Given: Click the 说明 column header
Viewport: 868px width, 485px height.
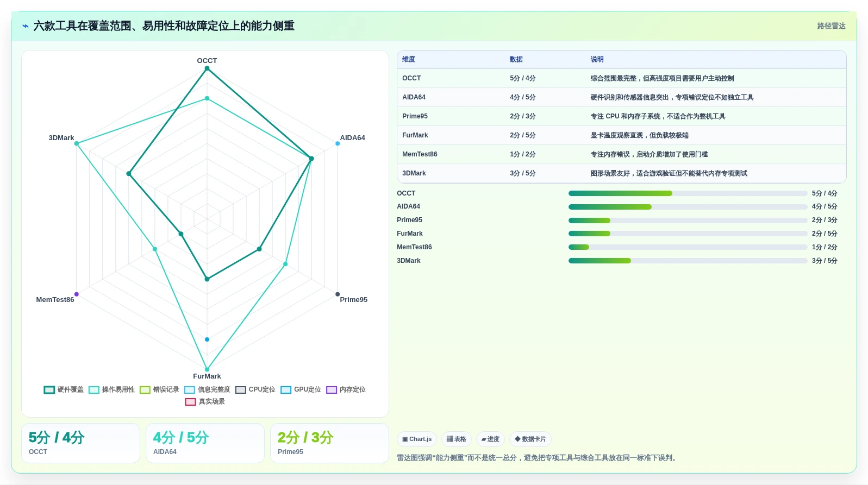Looking at the screenshot, I should click(x=597, y=60).
